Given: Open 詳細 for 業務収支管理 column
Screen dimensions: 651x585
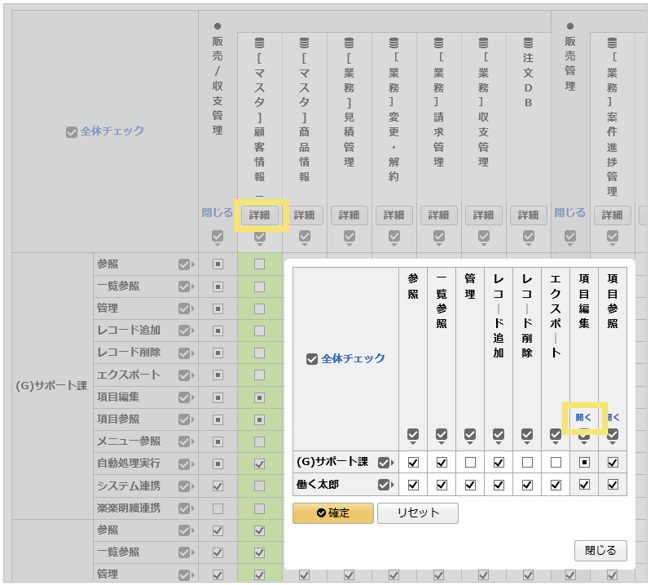Looking at the screenshot, I should [483, 215].
